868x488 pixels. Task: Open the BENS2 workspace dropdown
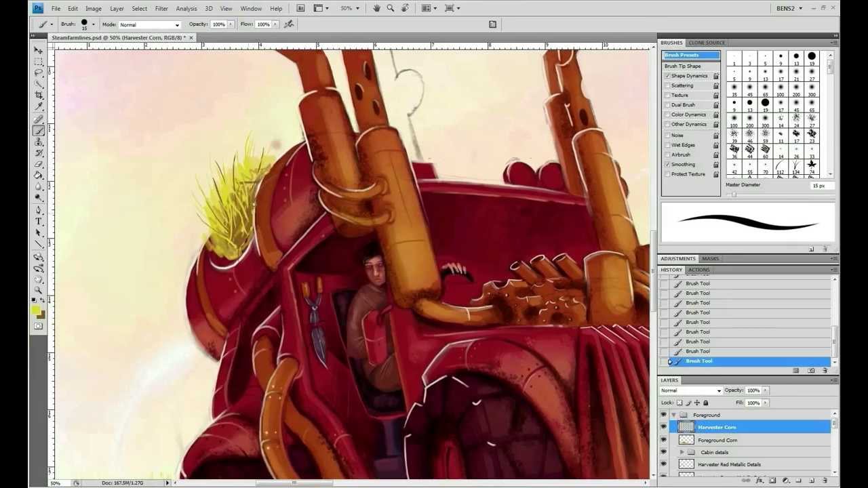(x=790, y=8)
